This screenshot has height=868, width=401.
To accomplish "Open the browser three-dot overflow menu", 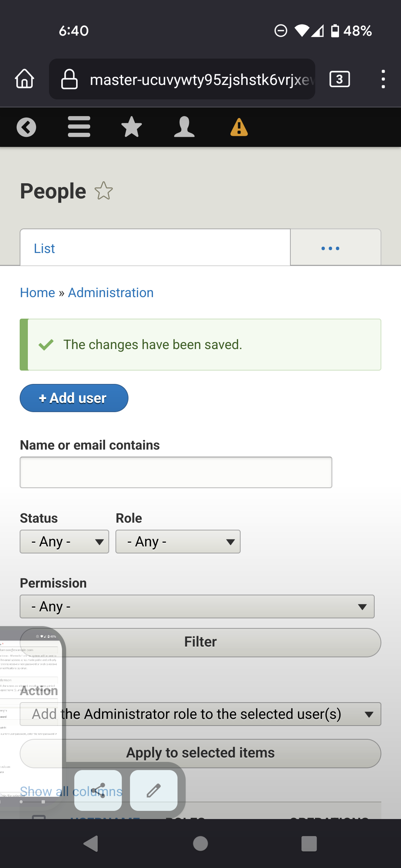I will click(x=383, y=79).
